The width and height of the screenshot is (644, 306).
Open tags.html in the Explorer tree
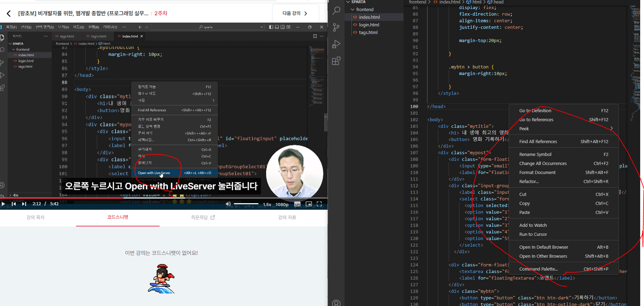pos(368,32)
